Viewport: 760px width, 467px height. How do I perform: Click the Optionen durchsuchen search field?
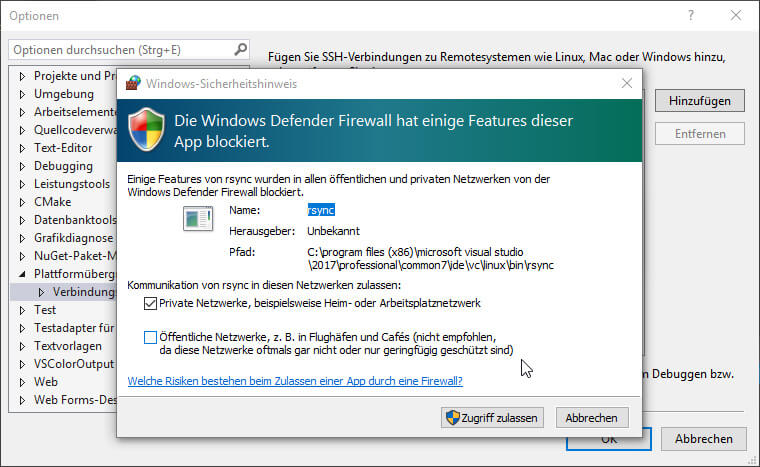pyautogui.click(x=118, y=49)
